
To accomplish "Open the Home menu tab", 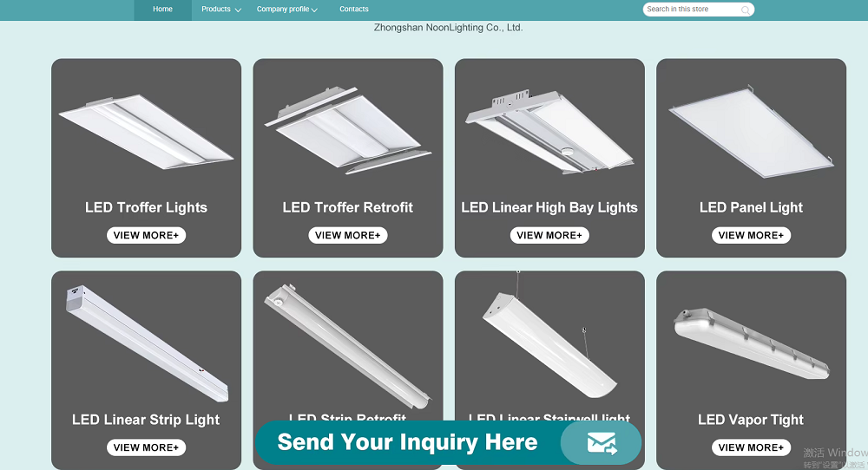I will tap(163, 10).
